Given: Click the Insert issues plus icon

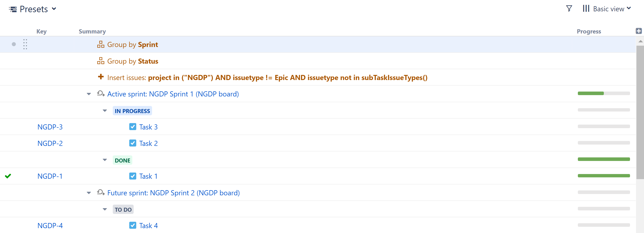Looking at the screenshot, I should tap(101, 77).
